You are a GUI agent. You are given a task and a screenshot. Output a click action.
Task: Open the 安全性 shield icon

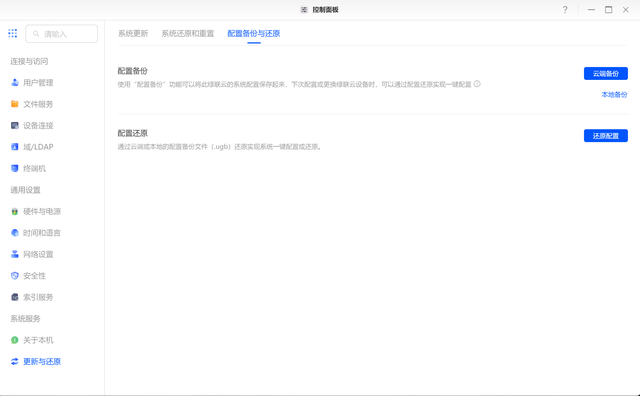pos(15,276)
